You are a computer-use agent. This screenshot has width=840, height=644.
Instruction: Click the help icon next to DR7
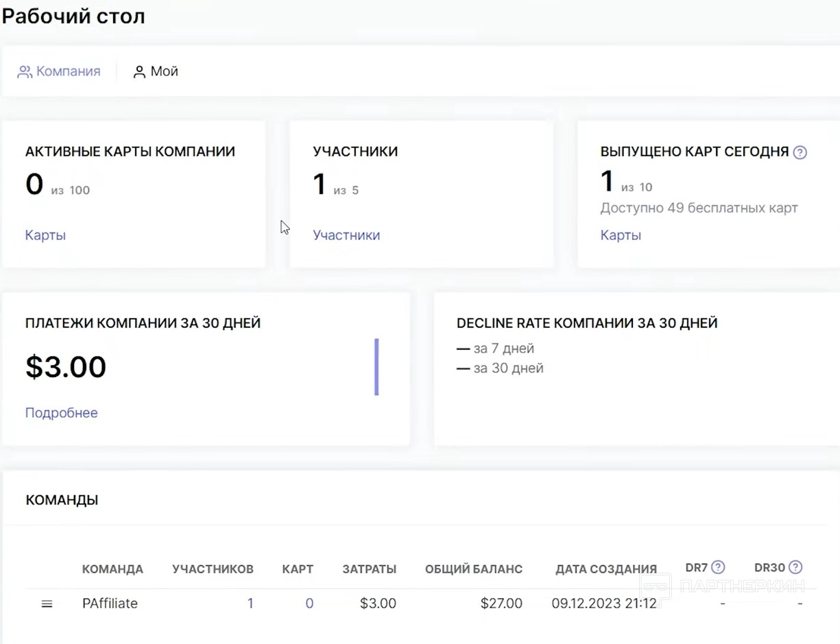[x=718, y=567]
